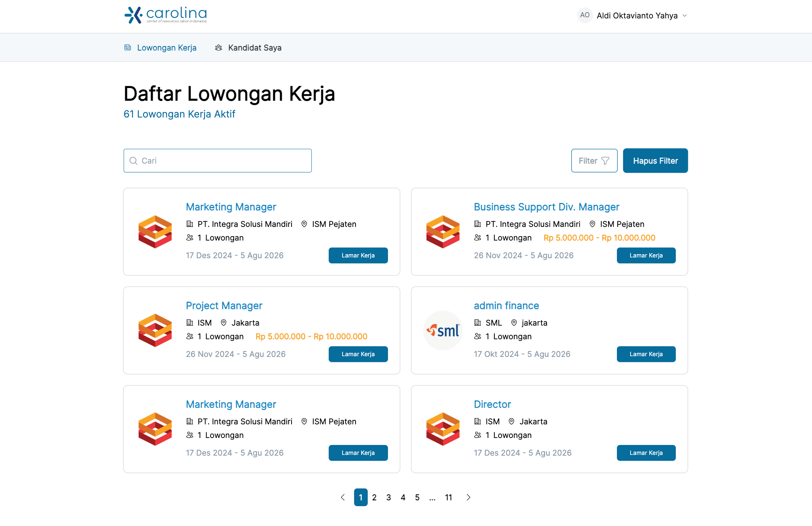Open the admin finance job title
The image size is (812, 526).
[506, 306]
